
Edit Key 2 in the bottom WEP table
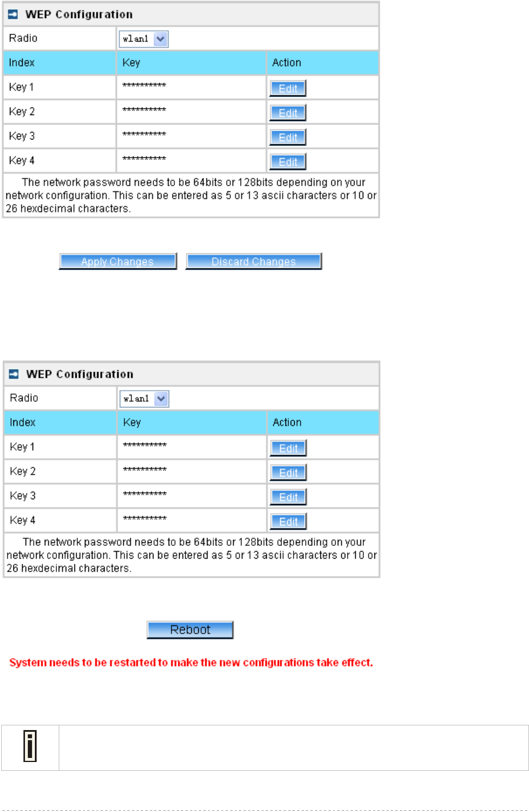point(288,473)
